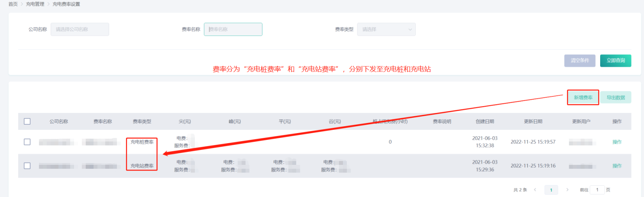Check the 充电桩费率 row checkbox
This screenshot has height=197, width=644.
27,142
